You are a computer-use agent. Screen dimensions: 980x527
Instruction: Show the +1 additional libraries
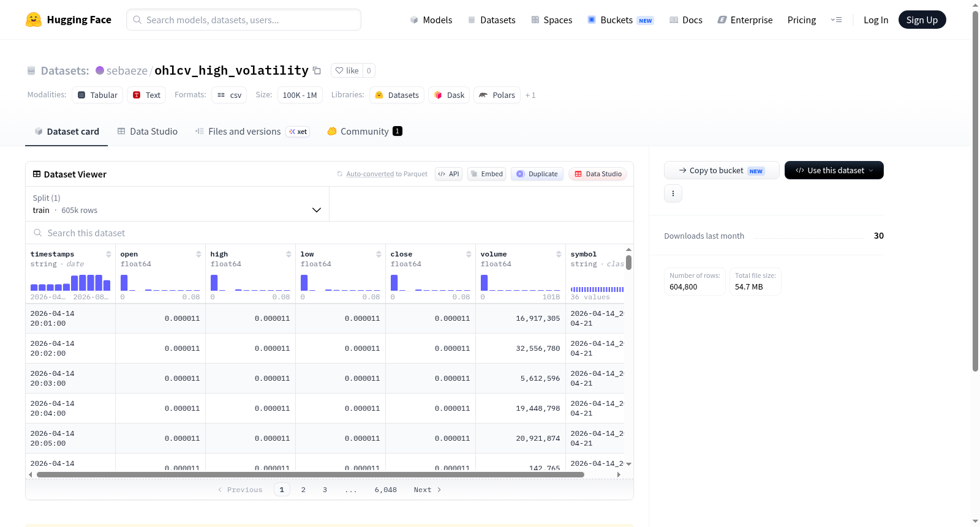tap(530, 95)
